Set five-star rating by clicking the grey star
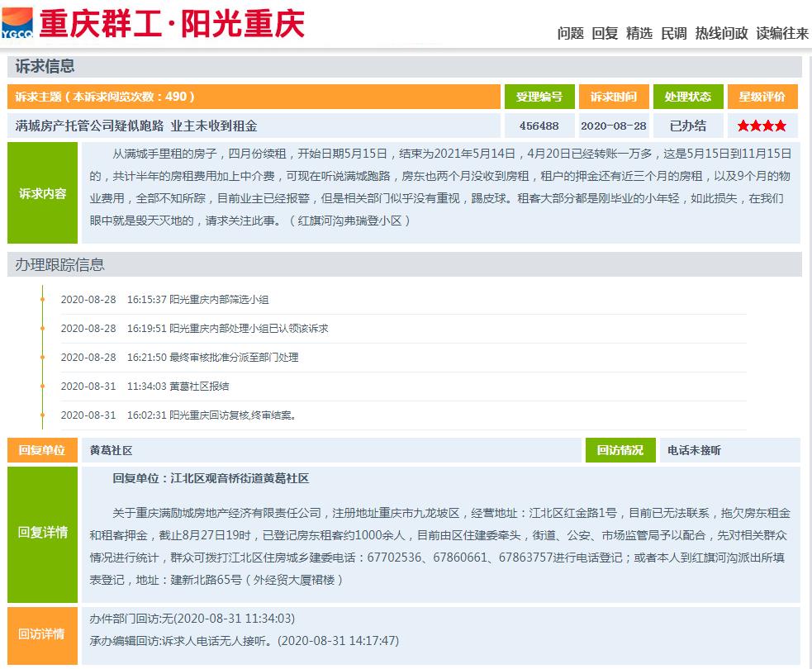Image resolution: width=812 pixels, height=669 pixels. coord(791,126)
